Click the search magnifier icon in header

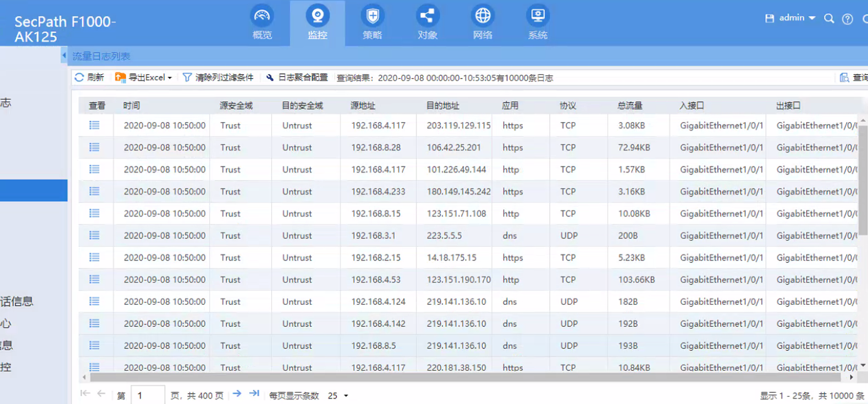829,19
